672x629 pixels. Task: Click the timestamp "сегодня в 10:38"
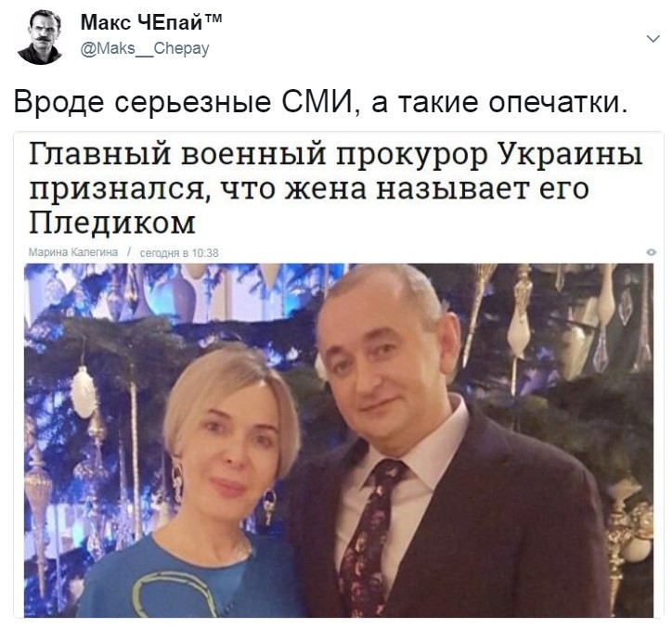[x=179, y=252]
